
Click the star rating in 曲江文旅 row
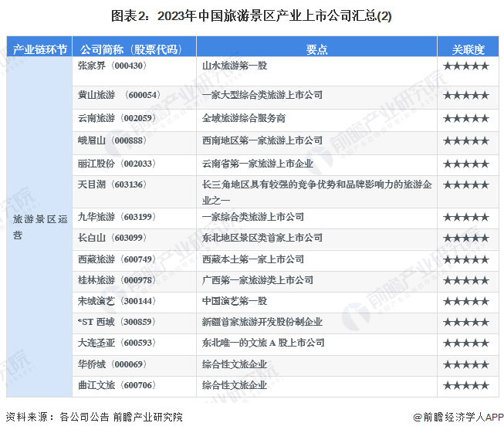[x=466, y=385]
